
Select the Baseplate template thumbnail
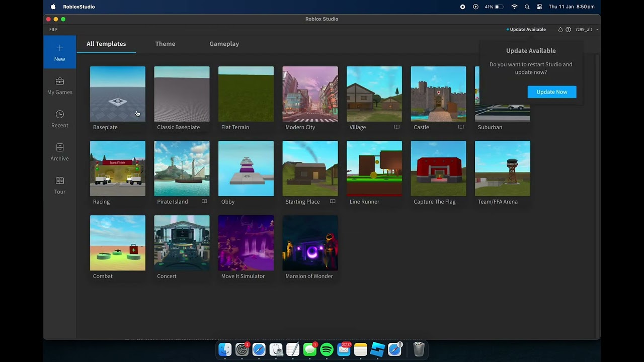coord(117,94)
